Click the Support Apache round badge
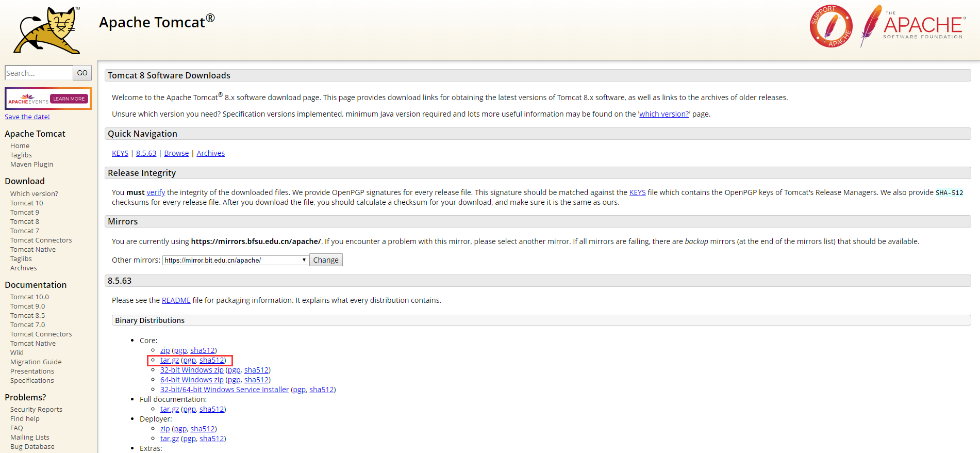 click(x=830, y=26)
